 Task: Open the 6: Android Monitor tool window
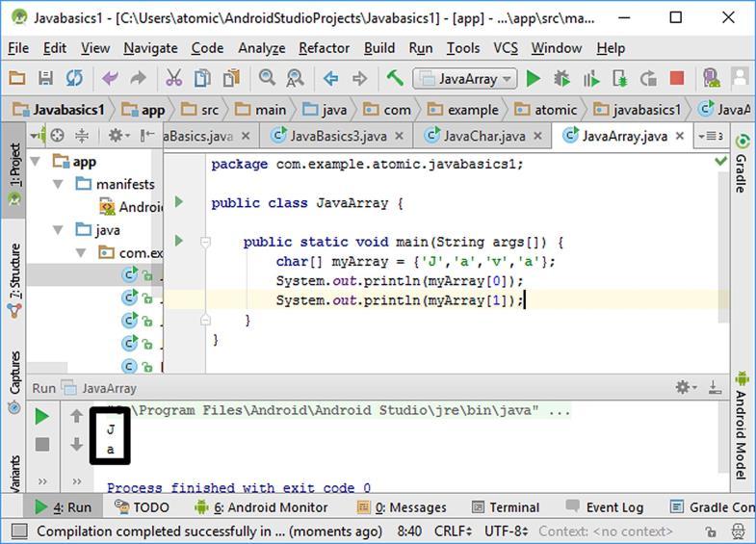point(261,507)
